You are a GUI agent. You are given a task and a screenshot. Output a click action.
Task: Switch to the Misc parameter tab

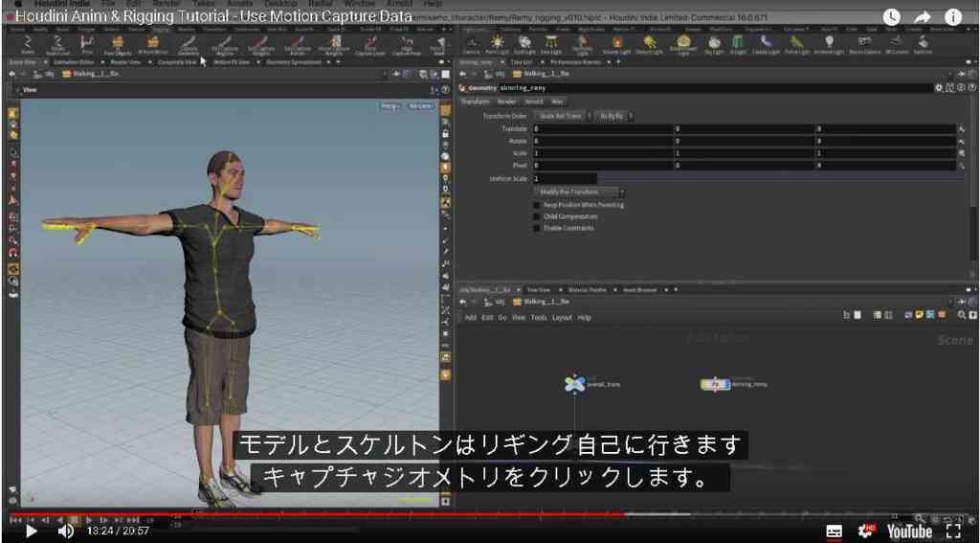coord(558,102)
